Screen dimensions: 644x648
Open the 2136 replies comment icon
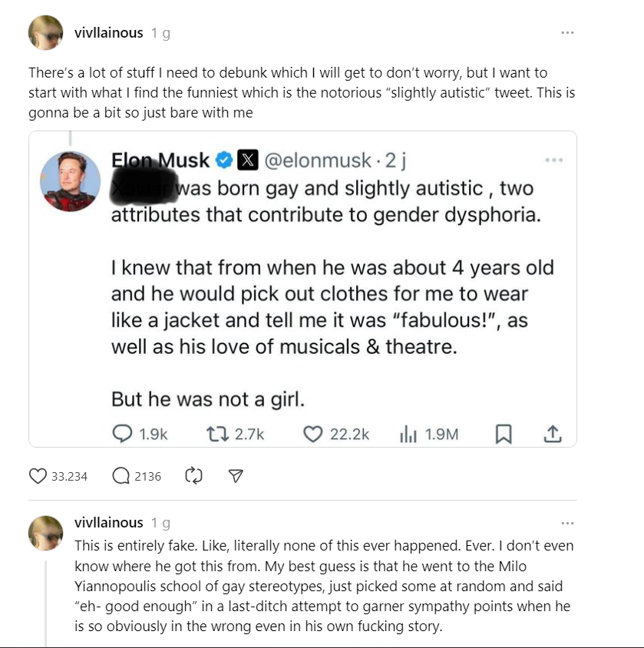click(x=121, y=476)
